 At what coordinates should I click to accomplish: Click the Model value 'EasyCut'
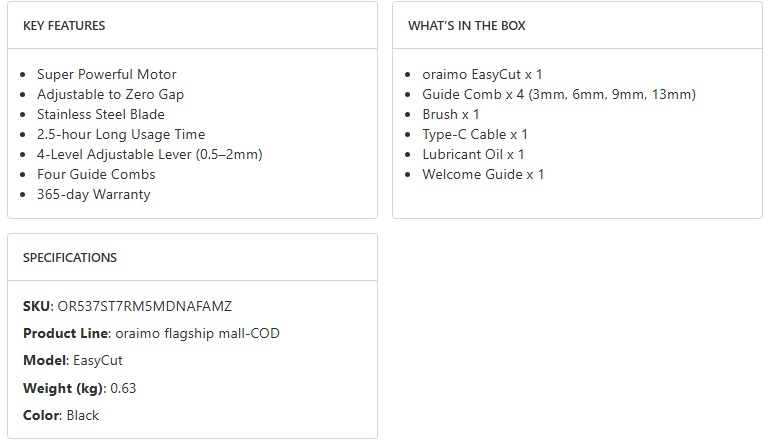click(x=98, y=360)
